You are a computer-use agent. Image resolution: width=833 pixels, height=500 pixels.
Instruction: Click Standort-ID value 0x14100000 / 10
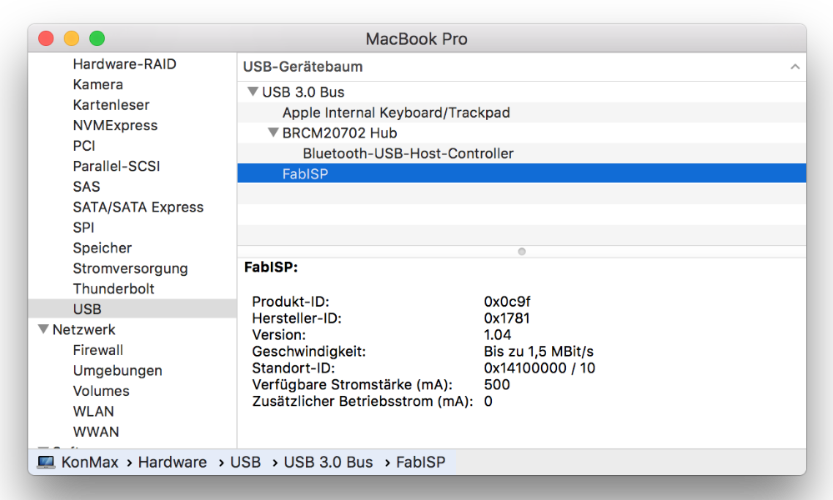point(539,368)
